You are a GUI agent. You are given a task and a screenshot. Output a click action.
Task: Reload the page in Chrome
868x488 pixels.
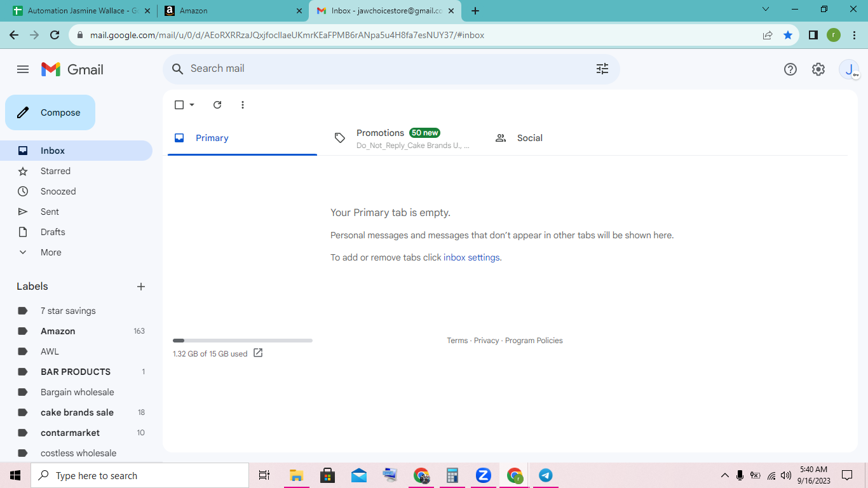coord(55,35)
